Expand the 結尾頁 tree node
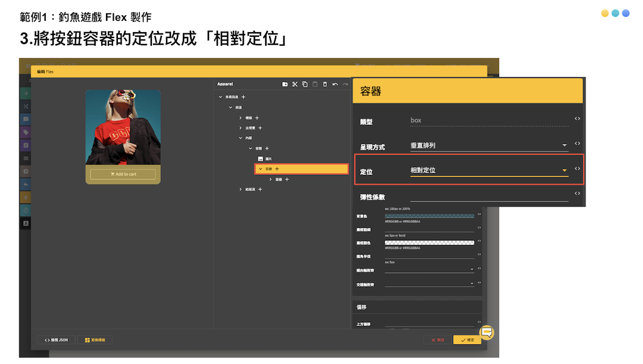Screen dimensions: 643x364 241,190
